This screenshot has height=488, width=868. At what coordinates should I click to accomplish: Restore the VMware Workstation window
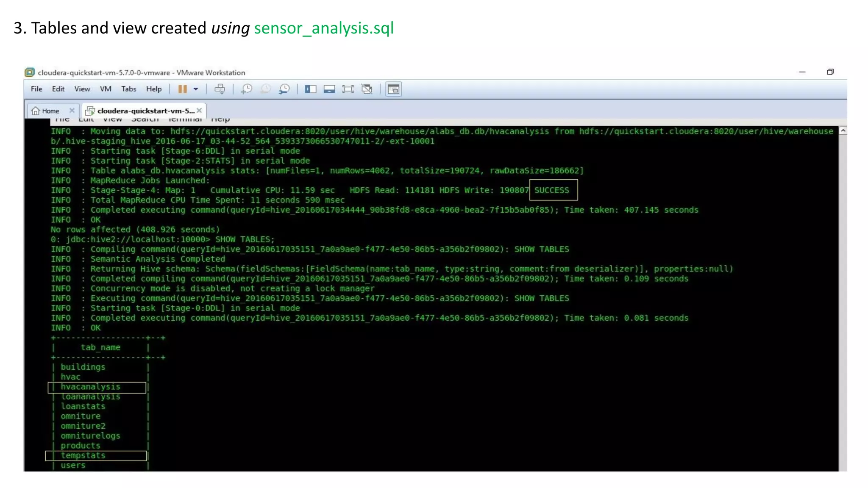point(830,72)
